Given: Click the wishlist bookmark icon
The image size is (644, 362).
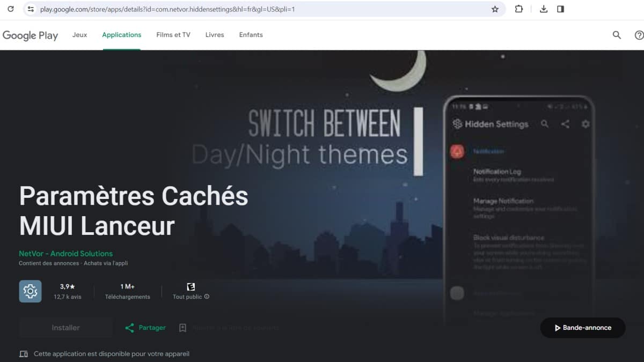Looking at the screenshot, I should tap(182, 328).
